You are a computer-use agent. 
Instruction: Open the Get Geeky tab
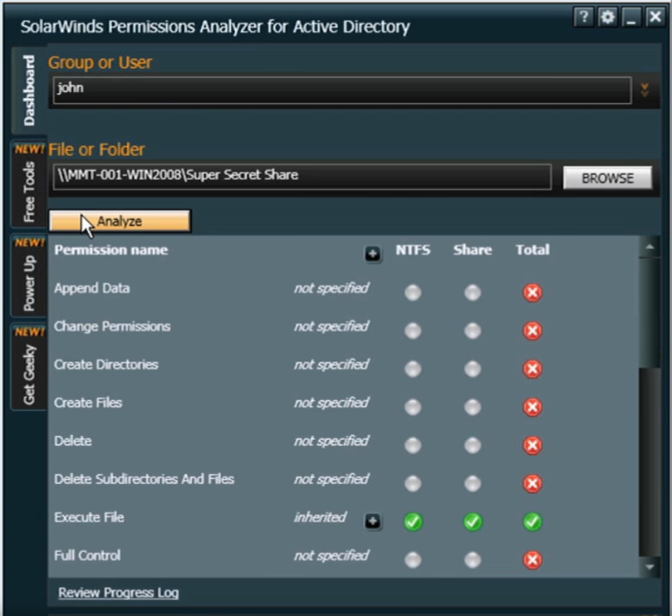[29, 368]
